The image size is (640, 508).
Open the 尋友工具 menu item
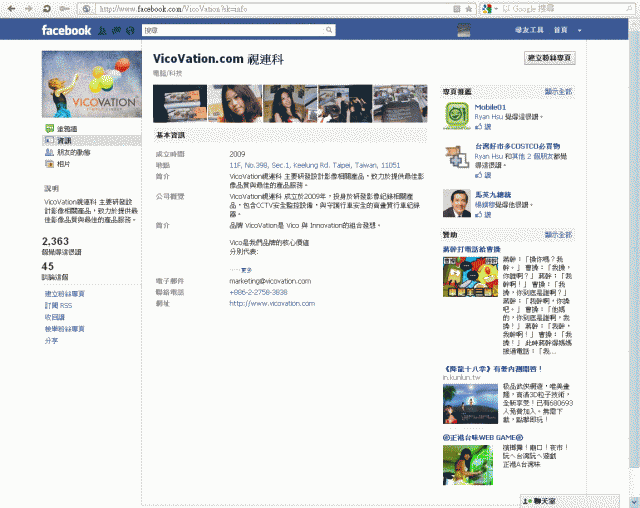(x=529, y=30)
